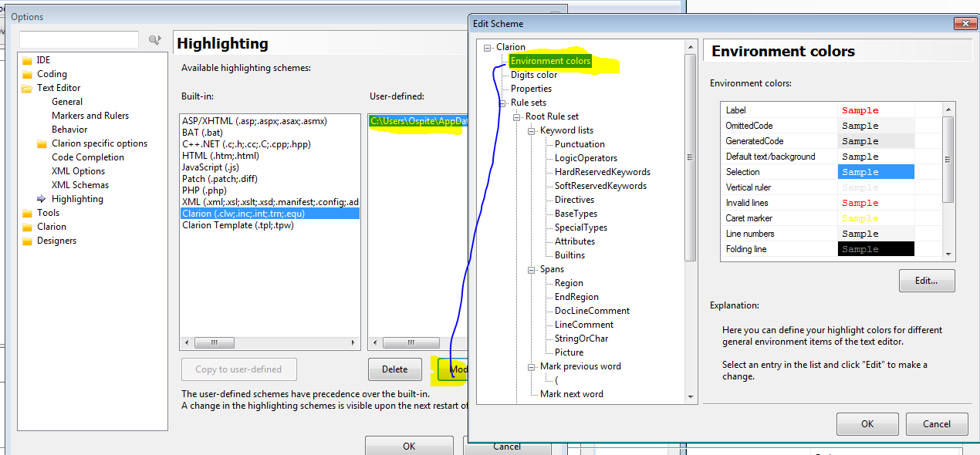Click the options search input field

[x=79, y=39]
